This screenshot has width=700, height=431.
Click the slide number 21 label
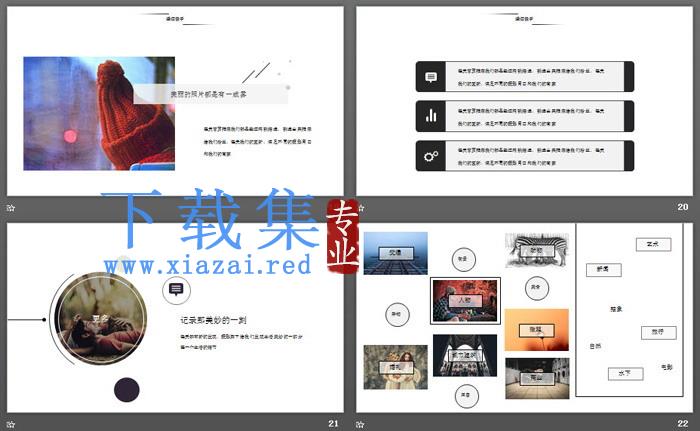pyautogui.click(x=333, y=423)
